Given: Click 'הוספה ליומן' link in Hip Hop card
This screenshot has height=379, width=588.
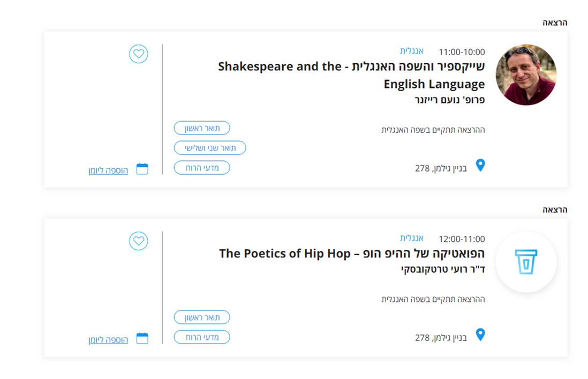Looking at the screenshot, I should tap(108, 340).
